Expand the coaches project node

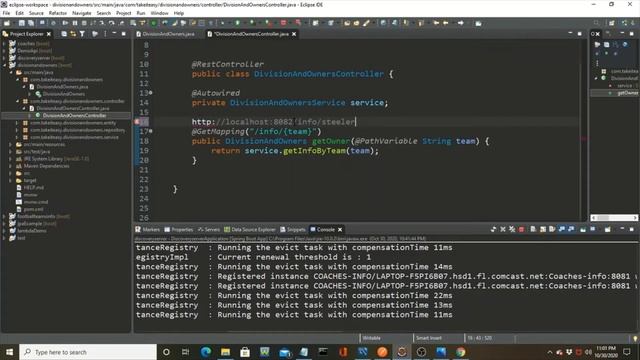pos(4,44)
